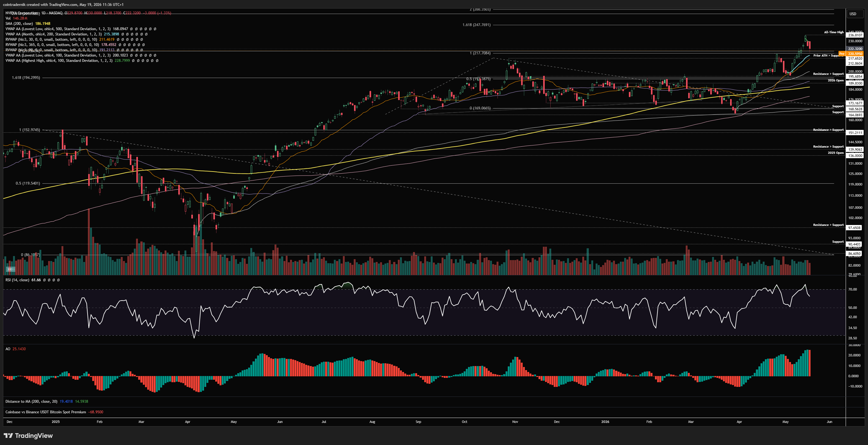Click the 222.3200 last price label
868x445 pixels.
855,49
